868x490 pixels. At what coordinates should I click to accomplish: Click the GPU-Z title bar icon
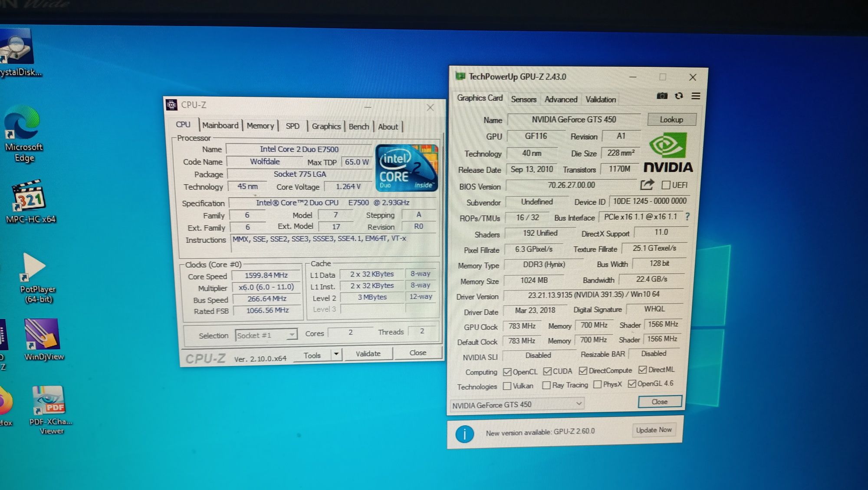coord(460,76)
